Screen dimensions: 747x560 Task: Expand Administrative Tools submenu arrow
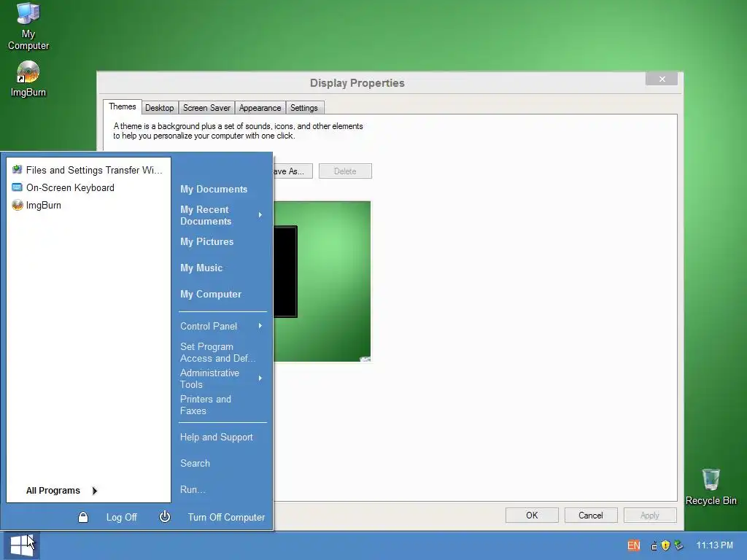(x=260, y=378)
